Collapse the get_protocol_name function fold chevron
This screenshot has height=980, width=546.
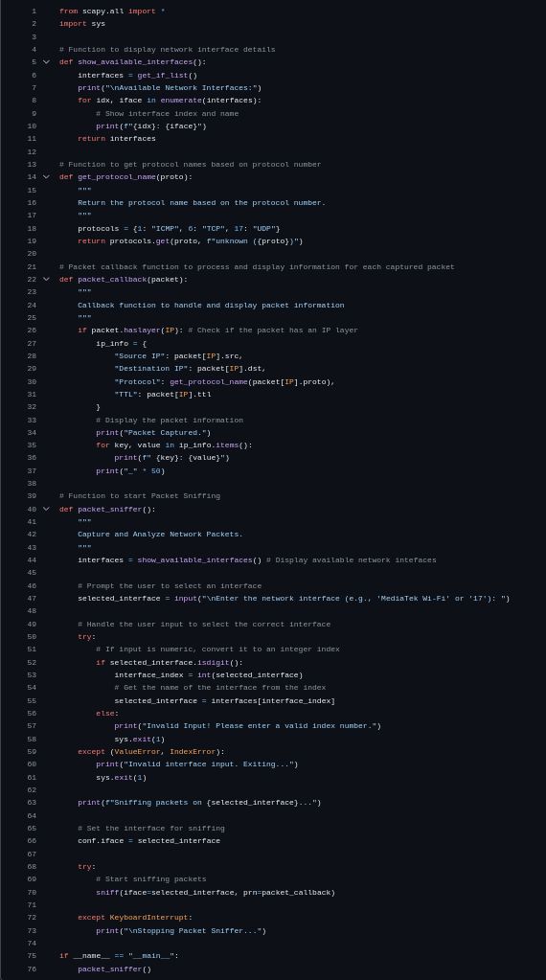46,177
